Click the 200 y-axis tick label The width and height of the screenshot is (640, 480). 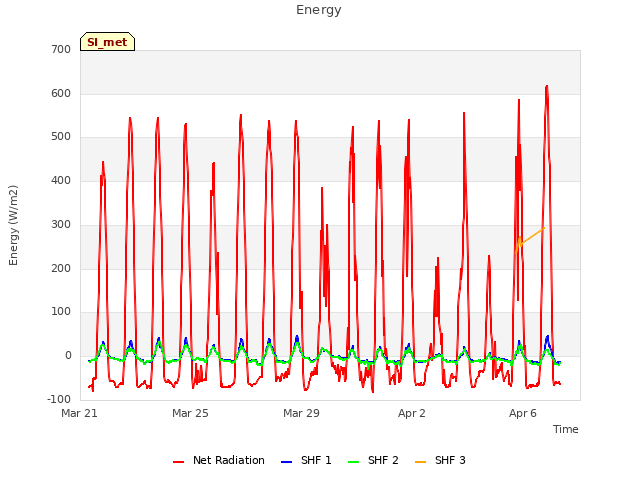[x=61, y=269]
